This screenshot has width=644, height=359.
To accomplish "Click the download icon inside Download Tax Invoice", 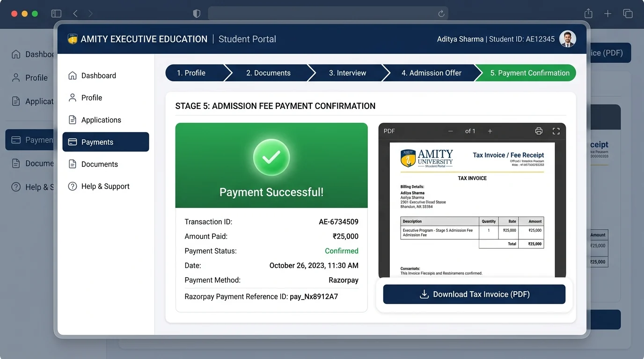I will click(x=424, y=294).
